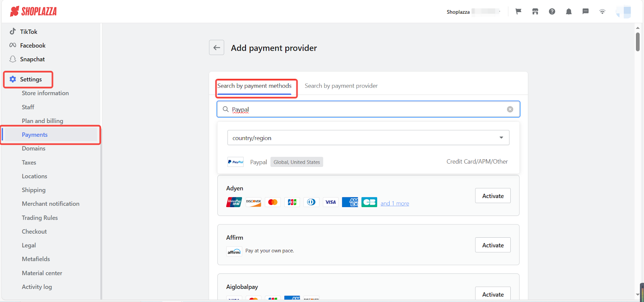Click the JCB card icon under Adyen
Screen dimensions: 644x302
pyautogui.click(x=292, y=202)
